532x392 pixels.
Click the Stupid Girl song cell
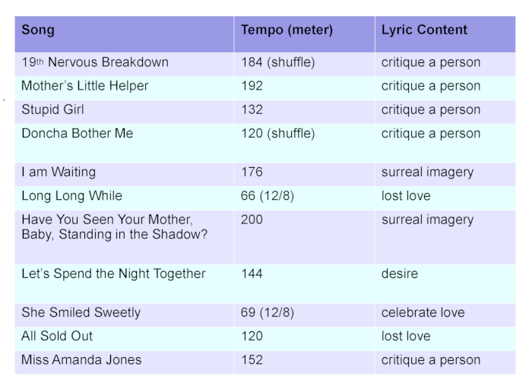coord(124,112)
